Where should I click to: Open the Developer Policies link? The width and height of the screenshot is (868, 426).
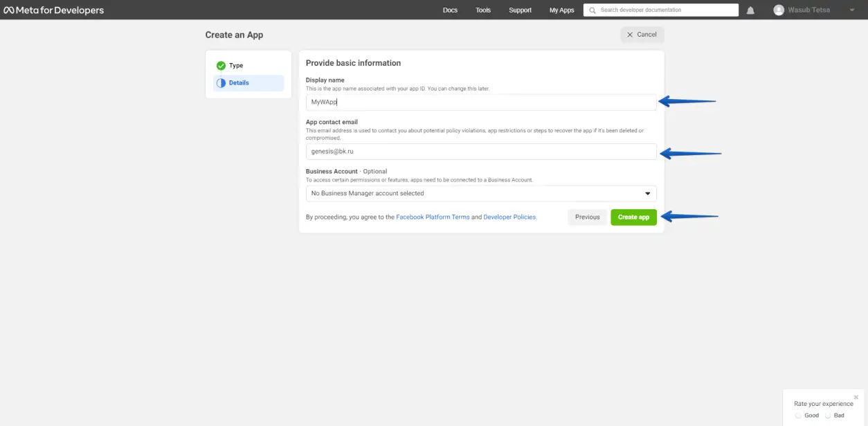pyautogui.click(x=509, y=217)
